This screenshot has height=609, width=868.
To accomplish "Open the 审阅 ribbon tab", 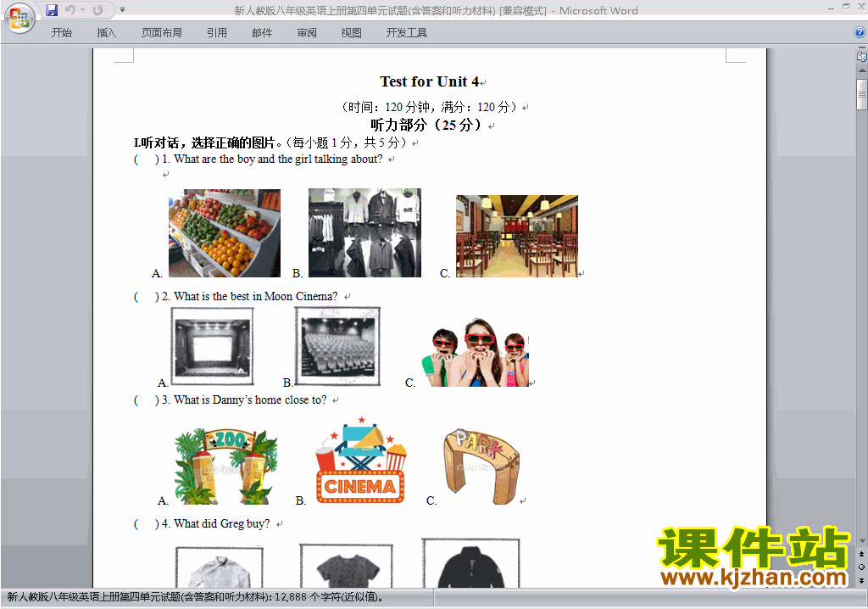I will pos(307,33).
